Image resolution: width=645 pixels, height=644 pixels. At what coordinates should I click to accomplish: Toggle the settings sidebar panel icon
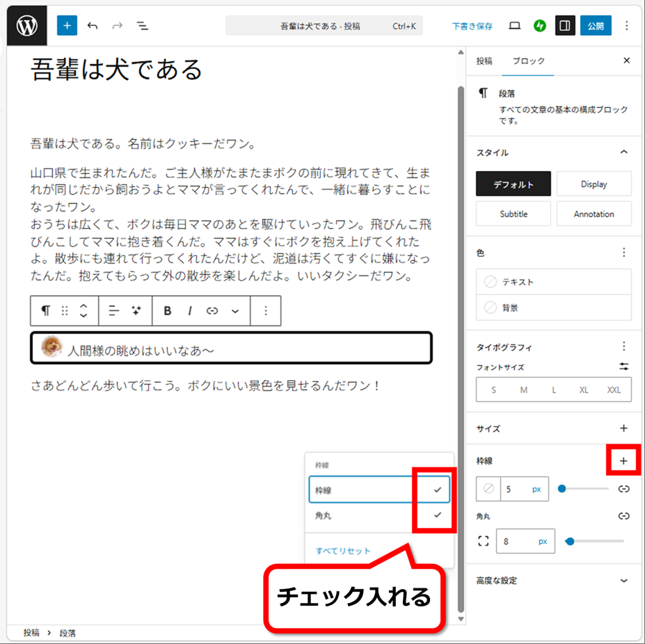click(x=564, y=26)
